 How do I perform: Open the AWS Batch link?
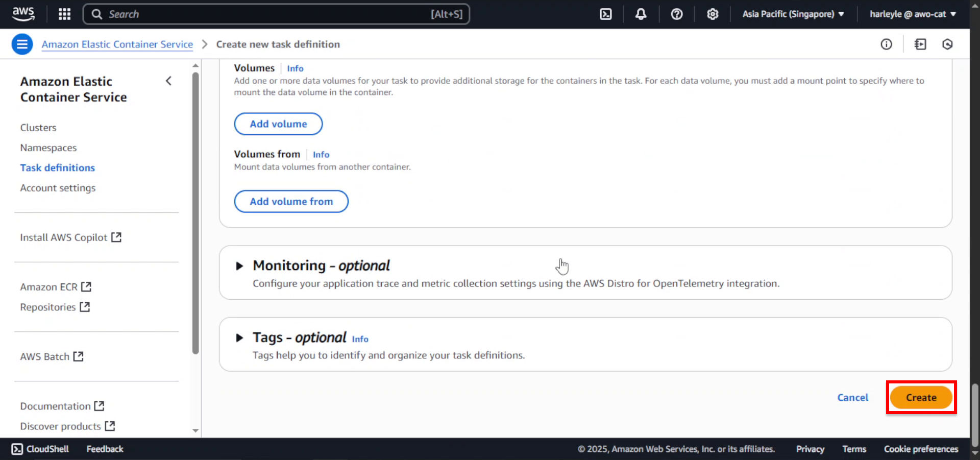coord(52,356)
